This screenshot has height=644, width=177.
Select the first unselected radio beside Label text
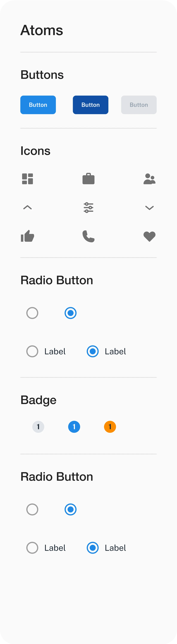32,352
